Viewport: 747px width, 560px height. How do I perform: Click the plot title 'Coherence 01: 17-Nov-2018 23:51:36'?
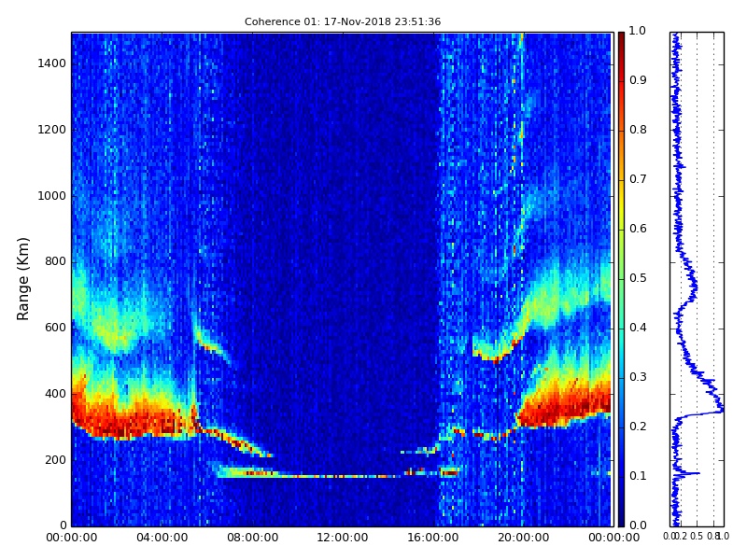pyautogui.click(x=343, y=21)
